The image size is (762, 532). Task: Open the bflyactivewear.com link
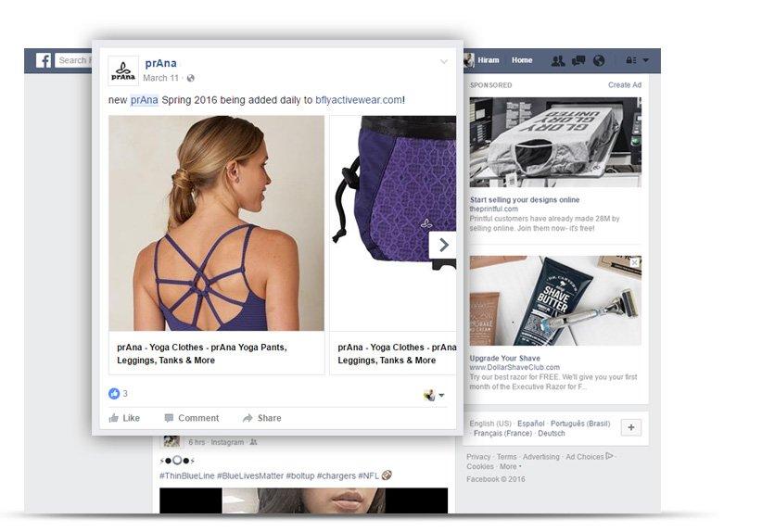pos(359,100)
